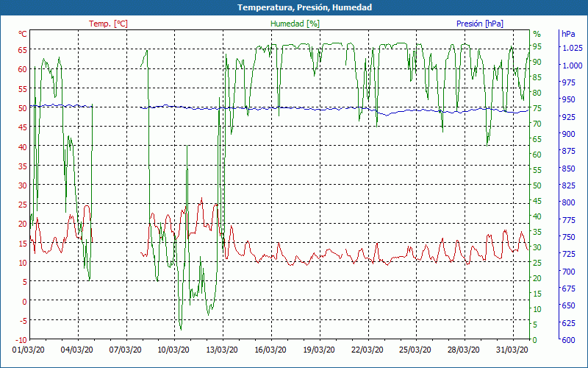The height and width of the screenshot is (368, 588).
Task: Click the green humidity axis value 60
Action: pos(537,155)
